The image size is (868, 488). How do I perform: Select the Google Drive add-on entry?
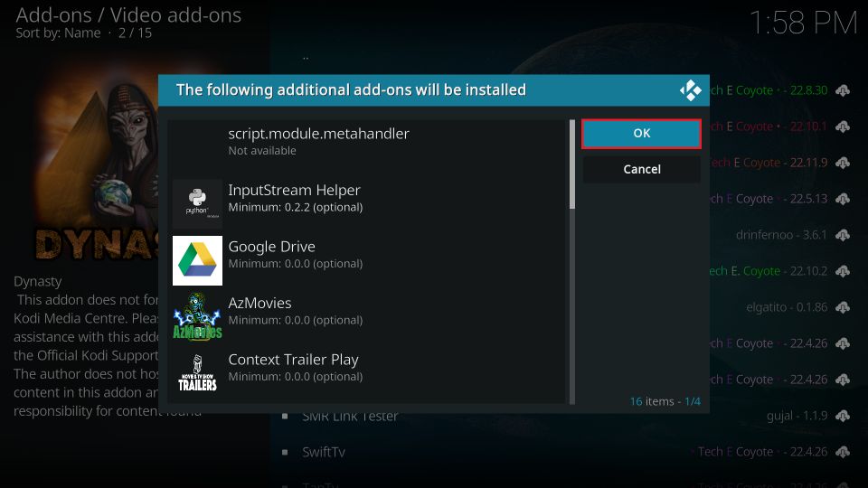click(368, 260)
